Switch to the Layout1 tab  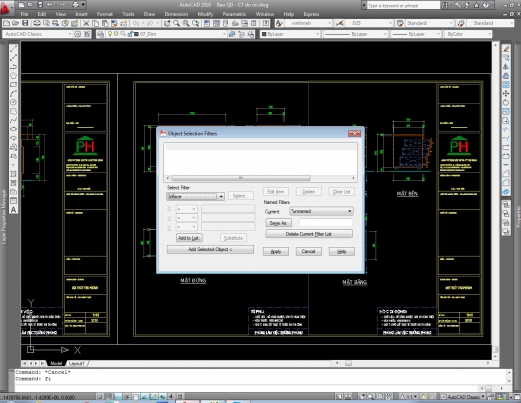tap(77, 363)
